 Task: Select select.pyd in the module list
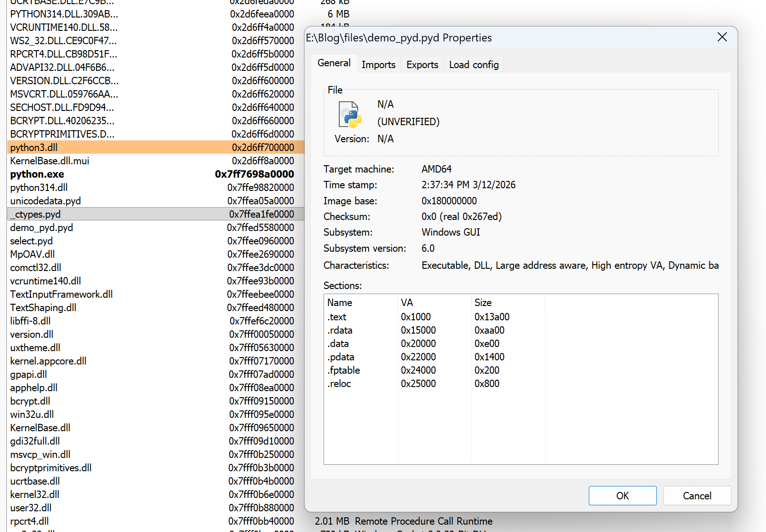(156, 241)
